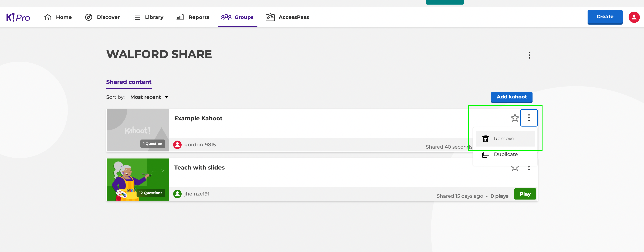Open the Library list icon
Viewport: 644px width, 252px height.
[137, 17]
